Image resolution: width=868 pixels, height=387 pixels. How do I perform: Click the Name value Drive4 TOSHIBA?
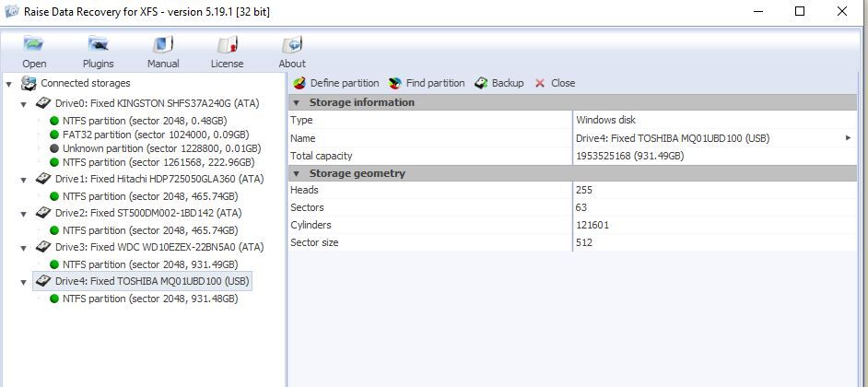673,138
